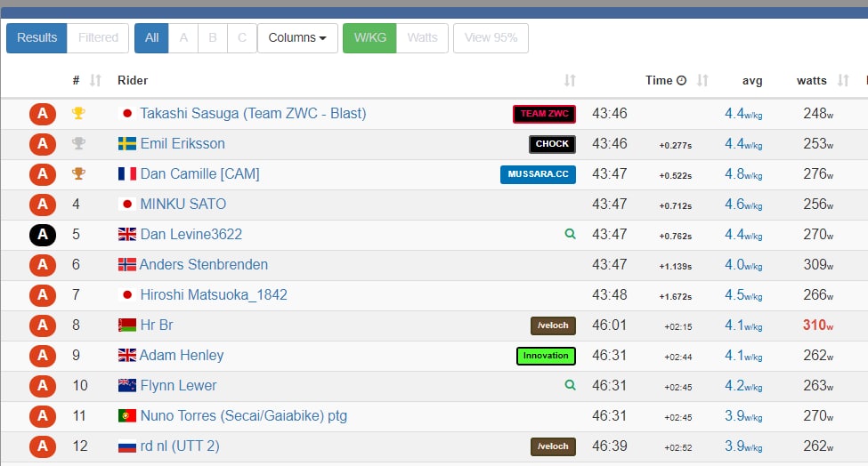Click bronze trophy for Dan Camille

pos(78,173)
